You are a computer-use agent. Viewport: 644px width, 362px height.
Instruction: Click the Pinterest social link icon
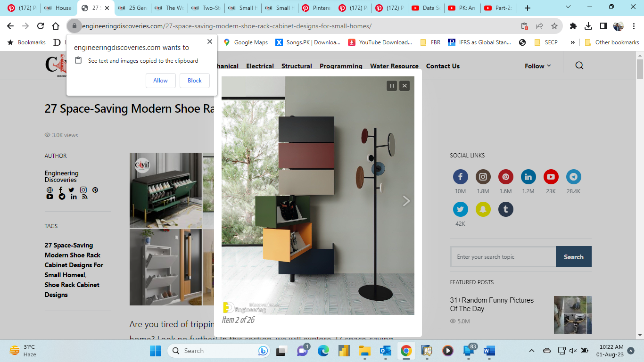(505, 177)
